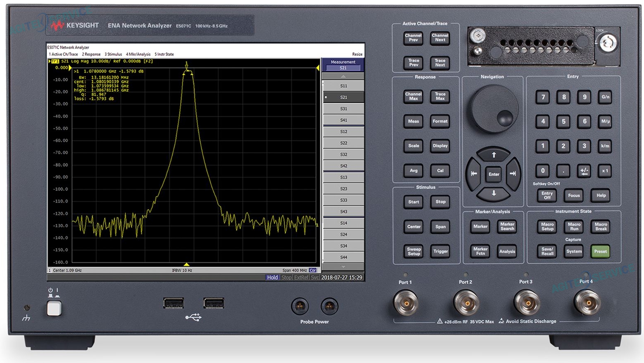The image size is (644, 363).
Task: Tap the G/n unit key
Action: click(605, 97)
